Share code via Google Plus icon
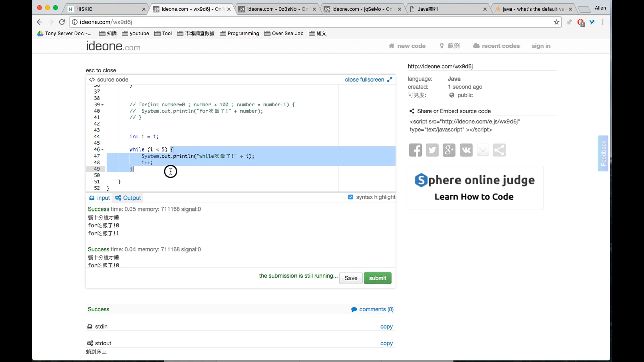 (x=449, y=150)
